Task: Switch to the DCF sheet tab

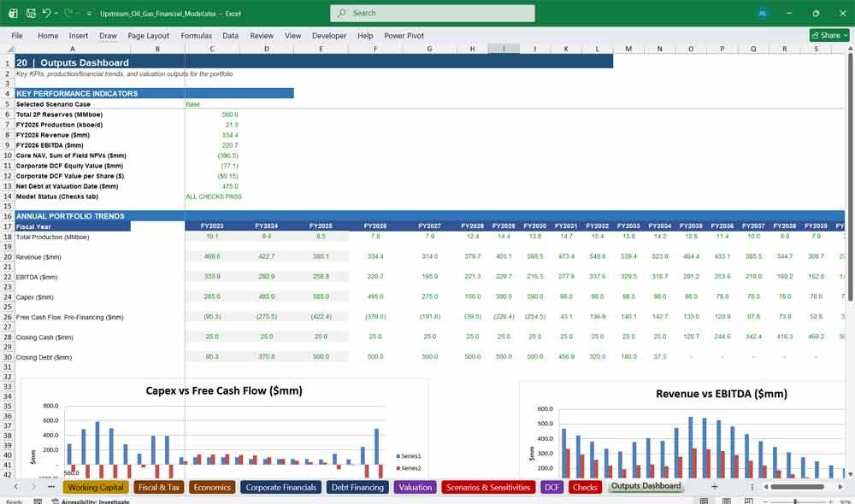Action: coord(551,487)
